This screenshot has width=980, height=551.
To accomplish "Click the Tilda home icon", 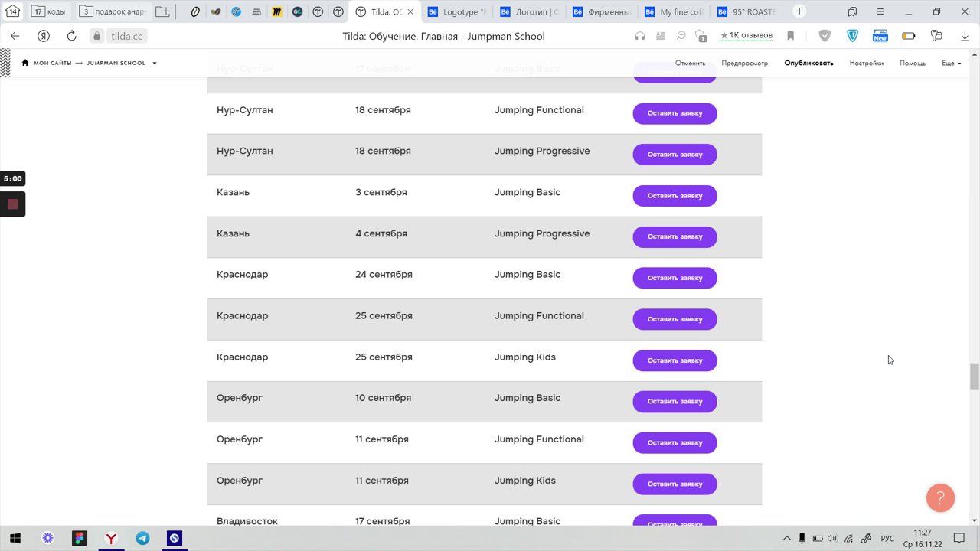I will (x=25, y=63).
